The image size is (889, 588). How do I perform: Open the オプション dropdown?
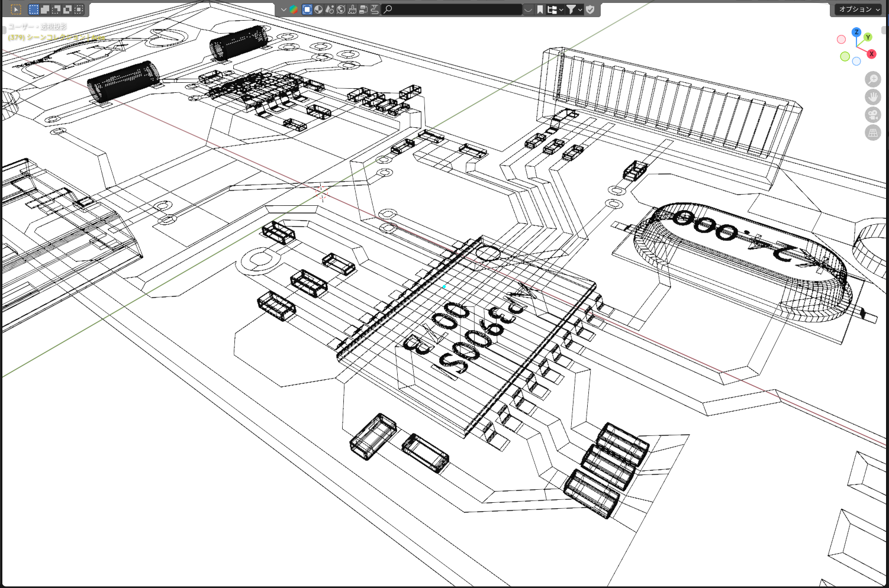tap(859, 9)
